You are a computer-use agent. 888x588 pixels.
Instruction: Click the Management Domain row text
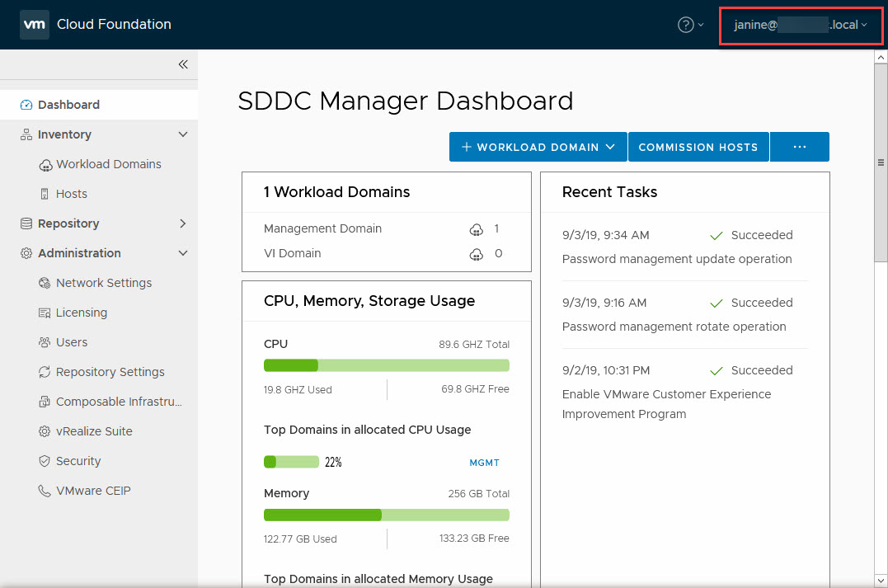click(323, 228)
